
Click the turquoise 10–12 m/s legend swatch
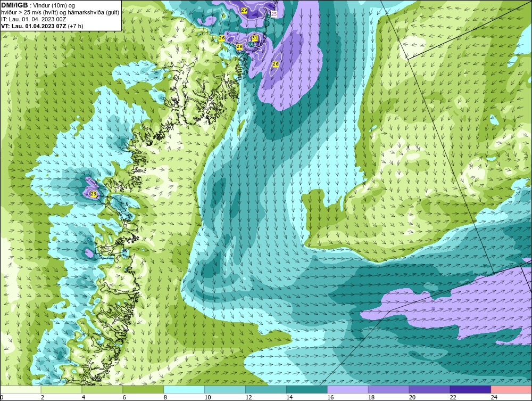(225, 389)
